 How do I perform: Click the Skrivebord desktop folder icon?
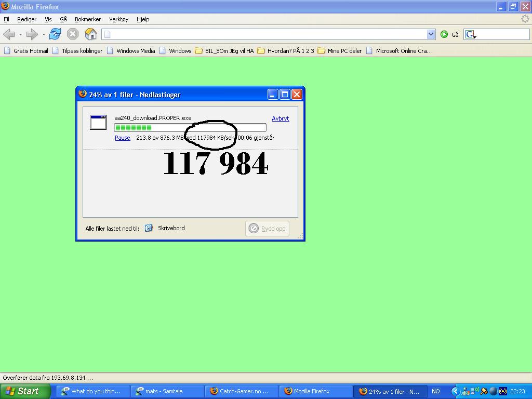[x=149, y=228]
